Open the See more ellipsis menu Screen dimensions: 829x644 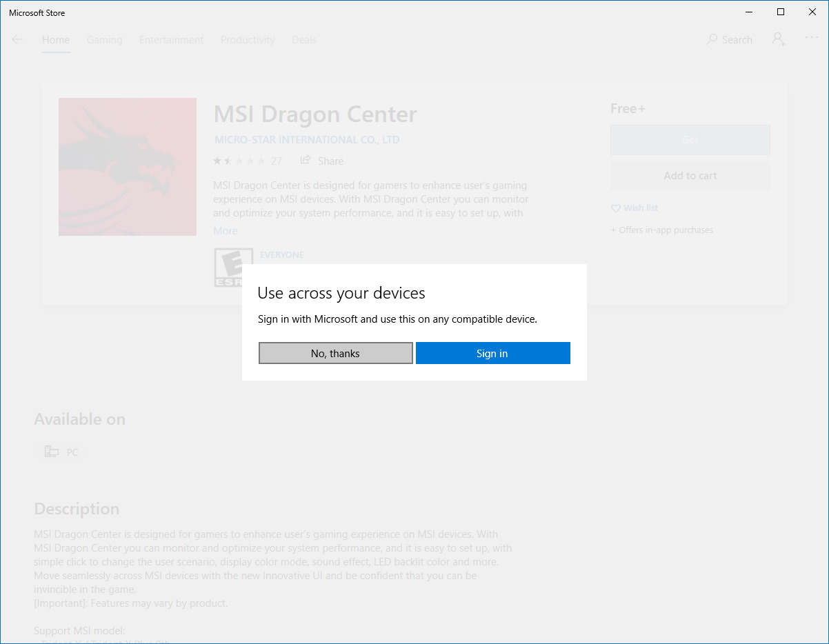(x=811, y=39)
